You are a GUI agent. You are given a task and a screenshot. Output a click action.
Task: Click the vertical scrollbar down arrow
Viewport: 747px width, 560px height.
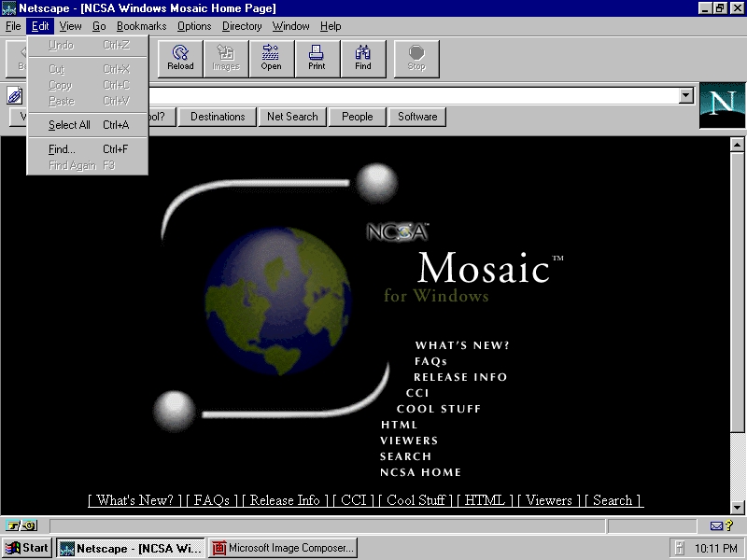737,507
